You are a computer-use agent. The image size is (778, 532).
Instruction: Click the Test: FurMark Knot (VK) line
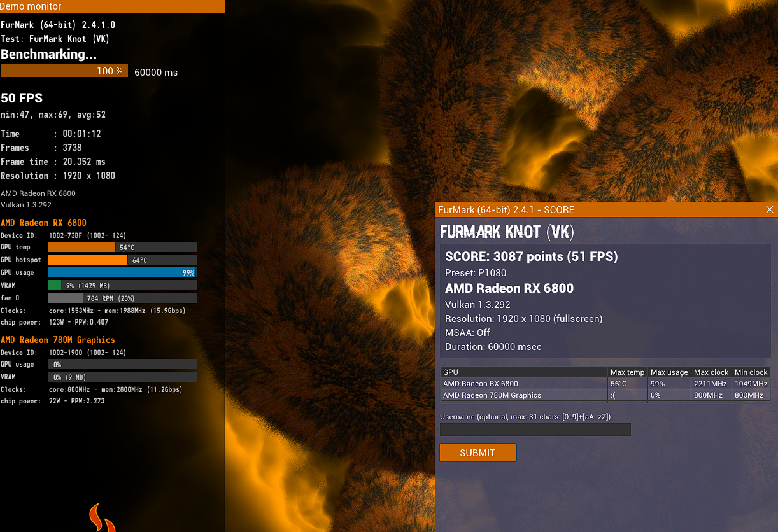[x=55, y=39]
